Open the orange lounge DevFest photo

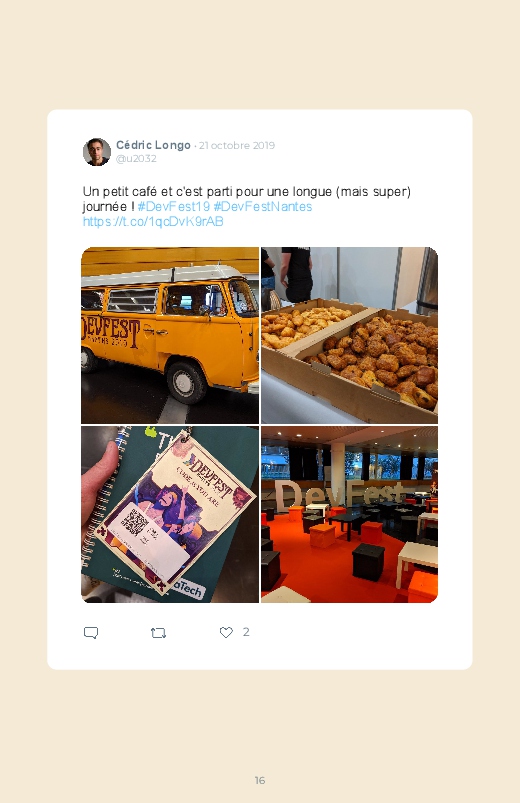[349, 514]
